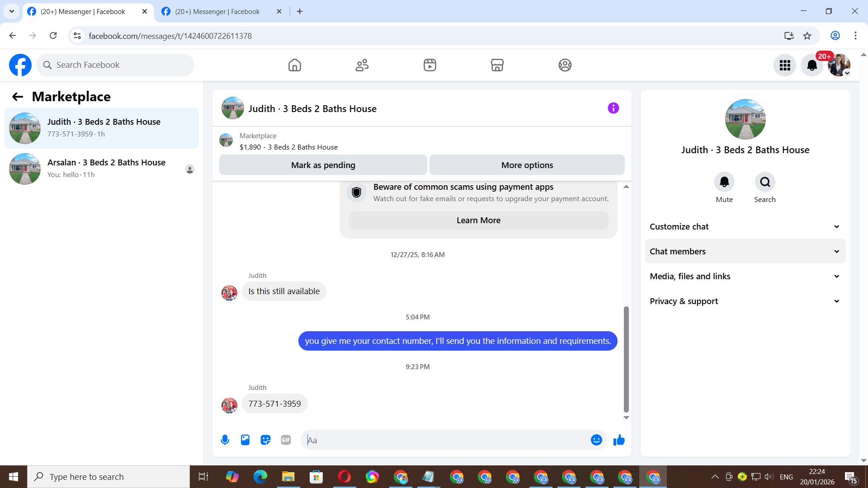The height and width of the screenshot is (488, 868).
Task: Search in conversation with magnifier icon
Action: pos(765,182)
